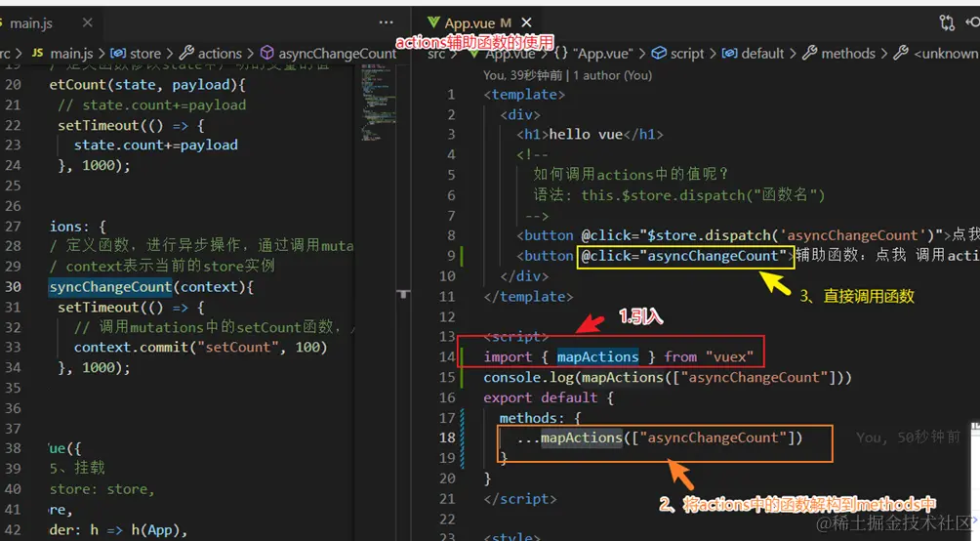980x541 pixels.
Task: Click the store symbol icon in breadcrumb
Action: click(118, 53)
